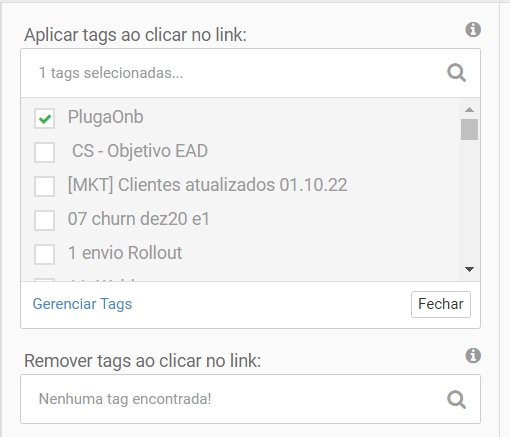Click search magnifier in Aplicar tags field

pyautogui.click(x=456, y=73)
